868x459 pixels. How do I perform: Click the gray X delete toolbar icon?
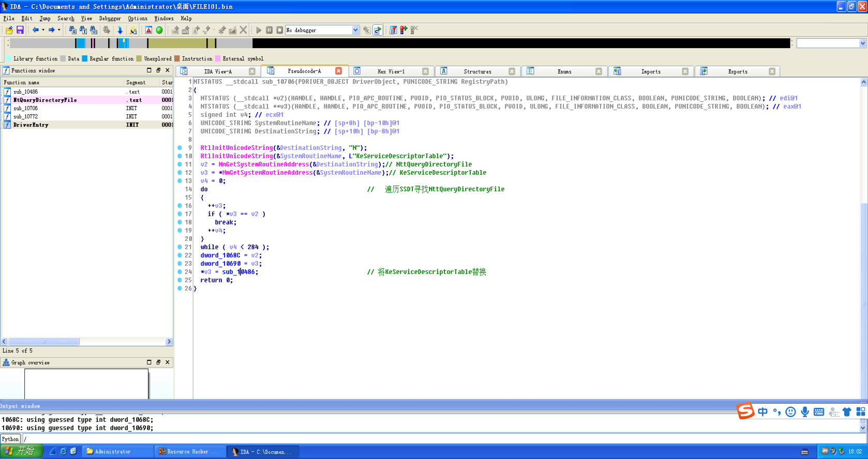pyautogui.click(x=243, y=30)
